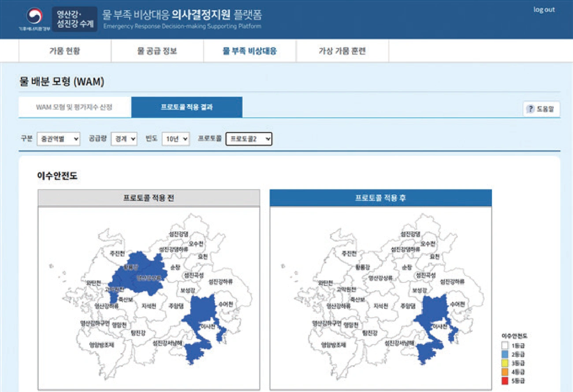Click the 영산강·섬진강 수계 badge
Screen dimensions: 573x392
coord(74,19)
